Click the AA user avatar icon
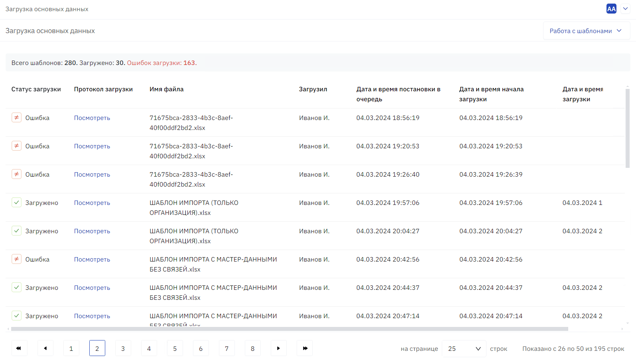Screen dimensions: 636x364 click(611, 9)
